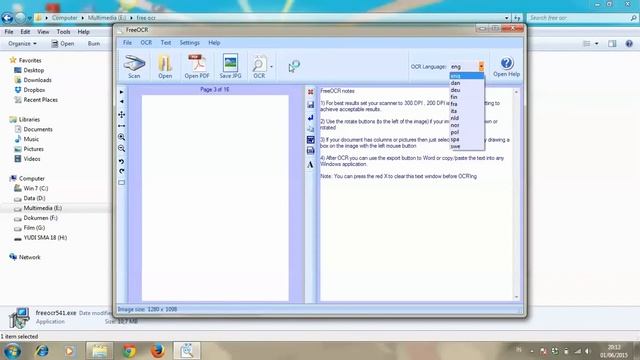Click the zoom in magnifier icon
Image resolution: width=640 pixels, height=360 pixels.
(x=122, y=137)
